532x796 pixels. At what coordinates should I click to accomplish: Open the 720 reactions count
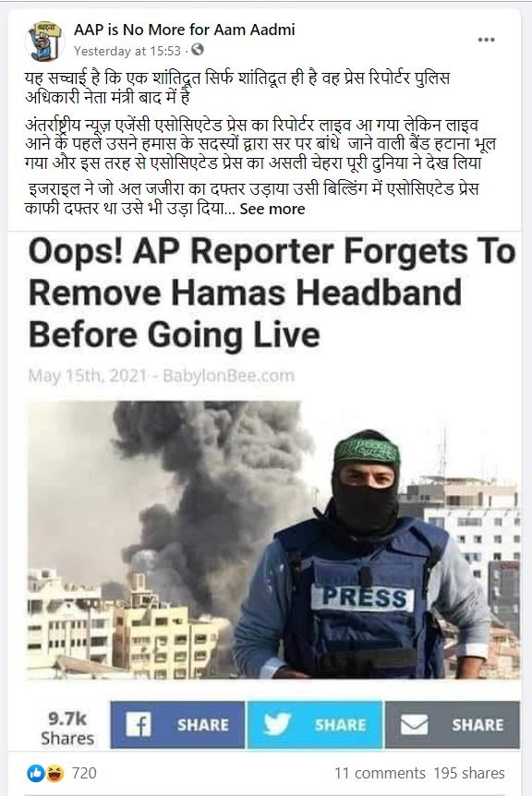[84, 773]
